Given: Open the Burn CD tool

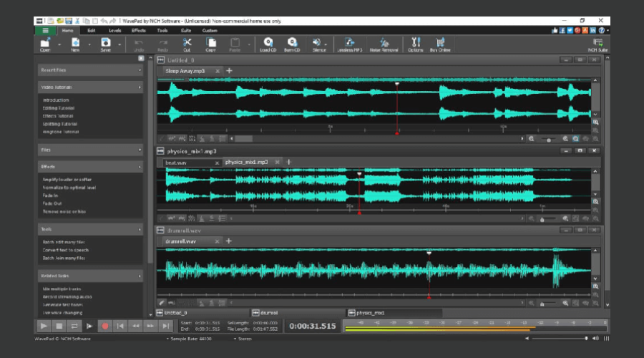Looking at the screenshot, I should click(x=292, y=44).
